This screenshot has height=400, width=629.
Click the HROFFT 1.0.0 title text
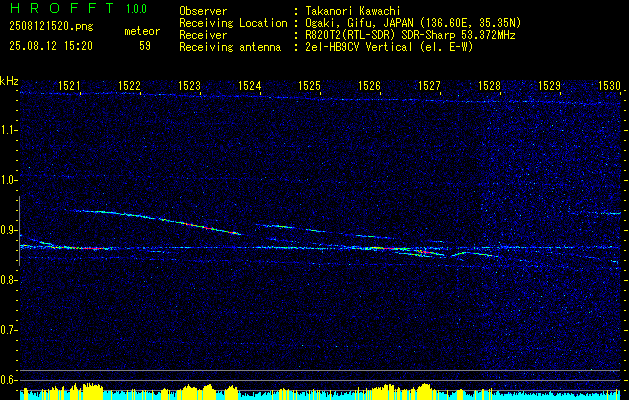pos(79,8)
